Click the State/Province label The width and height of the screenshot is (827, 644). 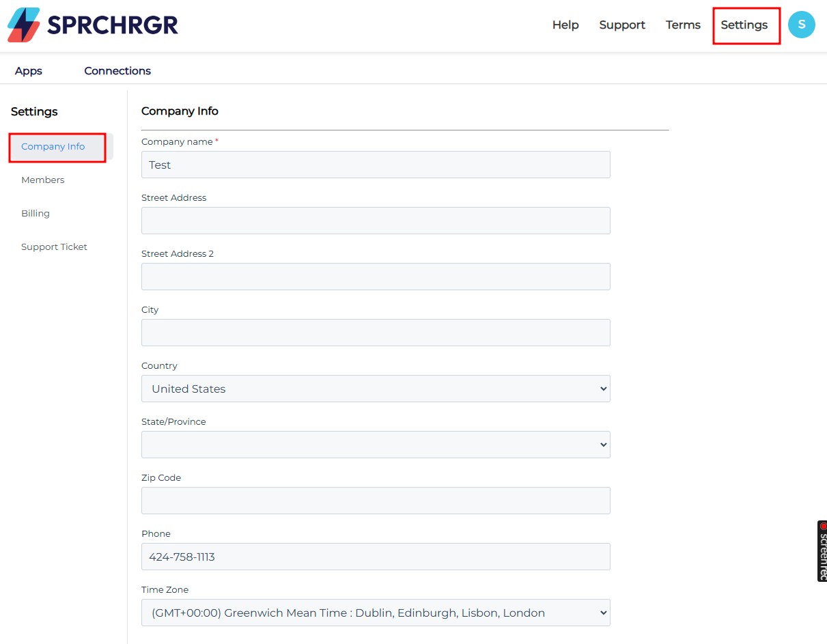(173, 421)
